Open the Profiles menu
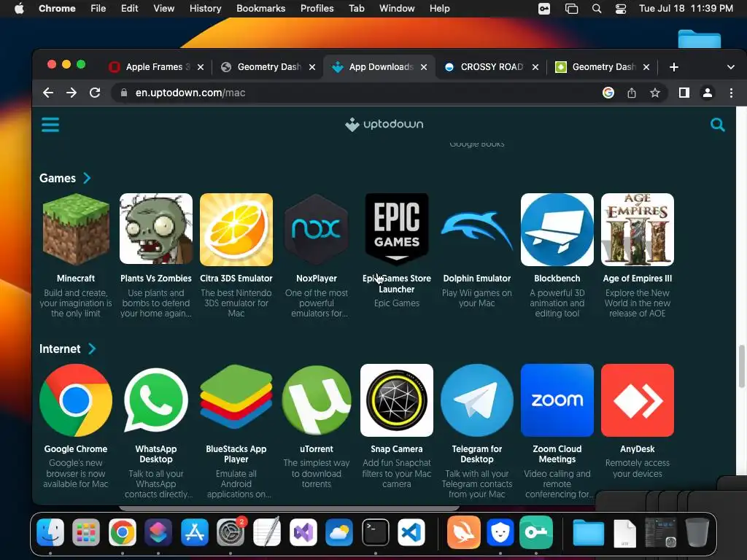 (317, 8)
